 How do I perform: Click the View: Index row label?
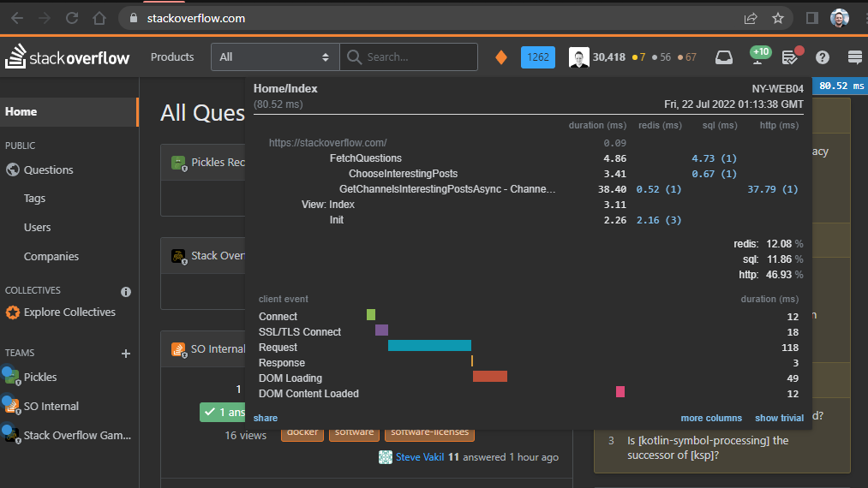click(x=327, y=205)
